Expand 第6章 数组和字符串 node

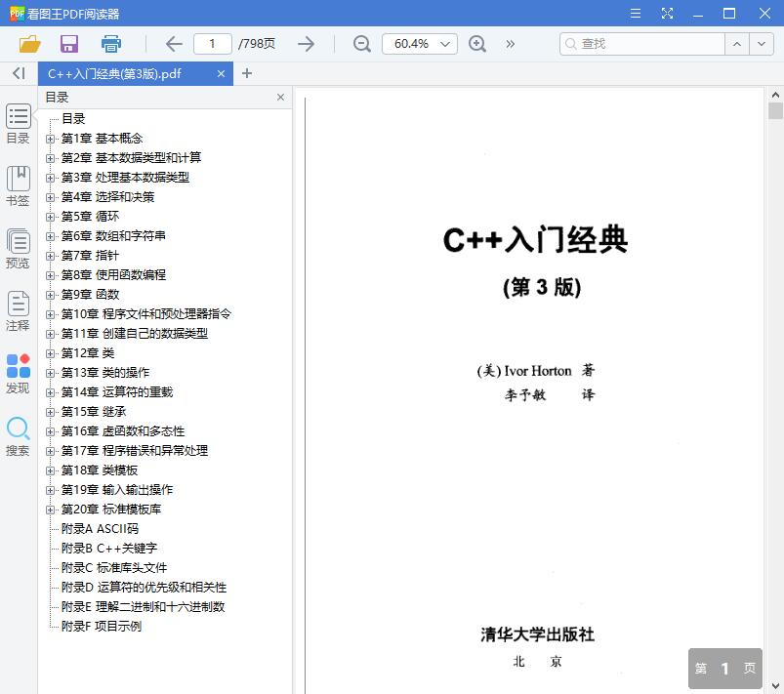click(50, 236)
